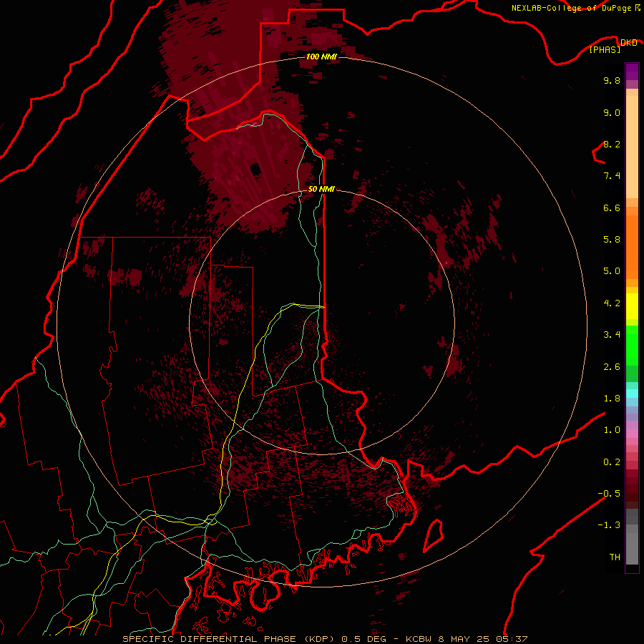Click the 5.0 value on color scale
The image size is (644, 644).
pos(612,271)
